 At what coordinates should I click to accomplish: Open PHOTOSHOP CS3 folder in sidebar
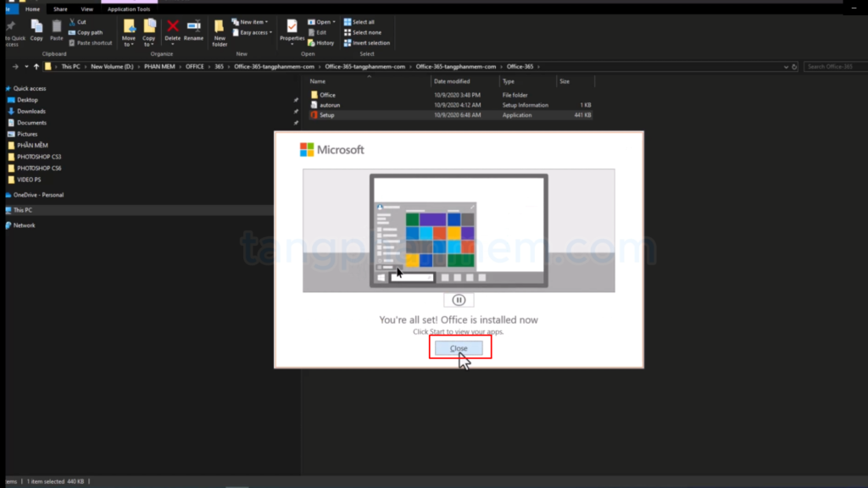[39, 157]
